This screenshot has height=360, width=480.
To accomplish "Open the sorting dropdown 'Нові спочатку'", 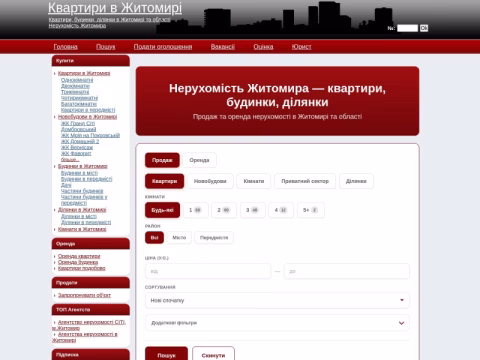I will pos(277,300).
